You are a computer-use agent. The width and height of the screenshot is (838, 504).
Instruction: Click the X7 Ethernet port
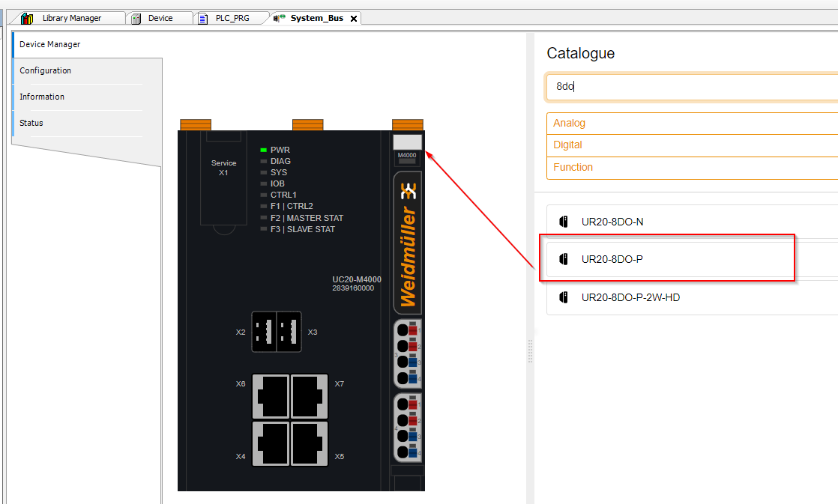click(310, 396)
